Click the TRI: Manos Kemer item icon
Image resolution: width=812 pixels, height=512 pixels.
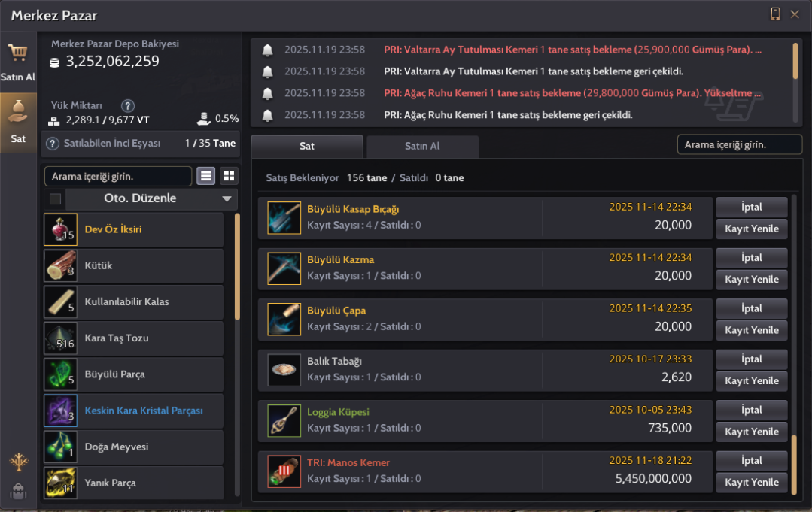[x=284, y=471]
